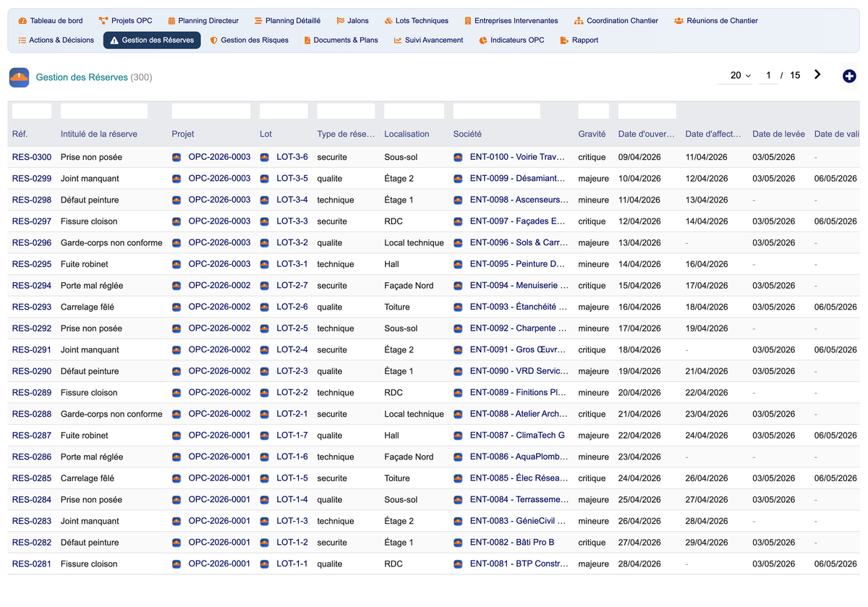Click the Rapport export icon
The height and width of the screenshot is (607, 868).
(x=564, y=41)
